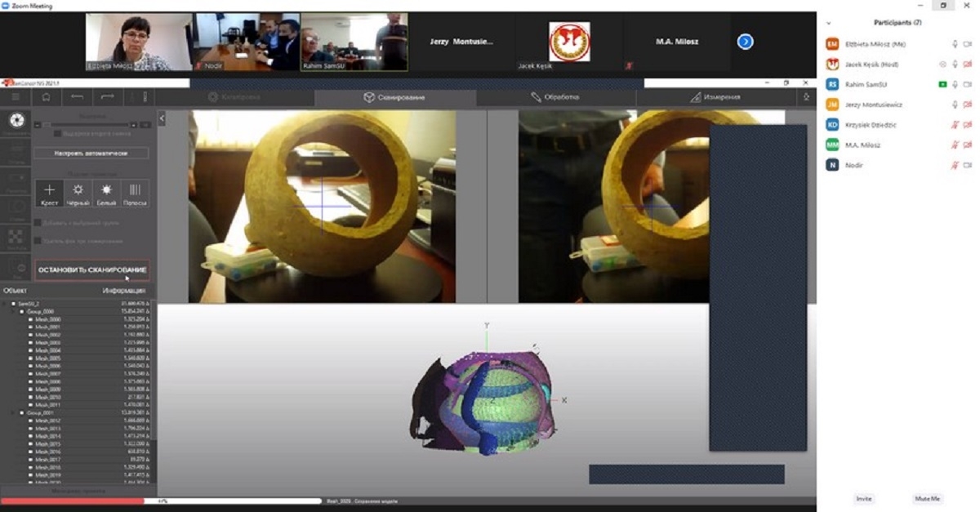
Task: Click microphone icon next to Elżbieta Miłosz
Action: pos(955,44)
